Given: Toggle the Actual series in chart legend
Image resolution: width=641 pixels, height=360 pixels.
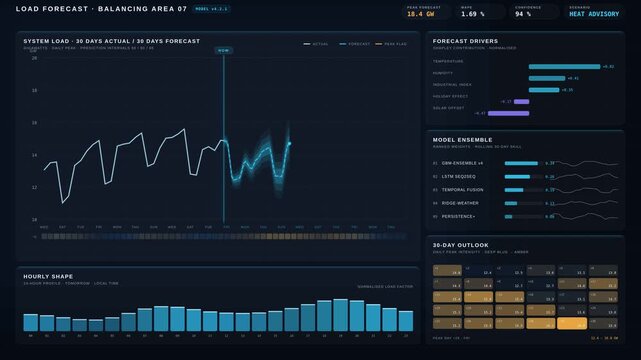Looking at the screenshot, I should (x=316, y=44).
